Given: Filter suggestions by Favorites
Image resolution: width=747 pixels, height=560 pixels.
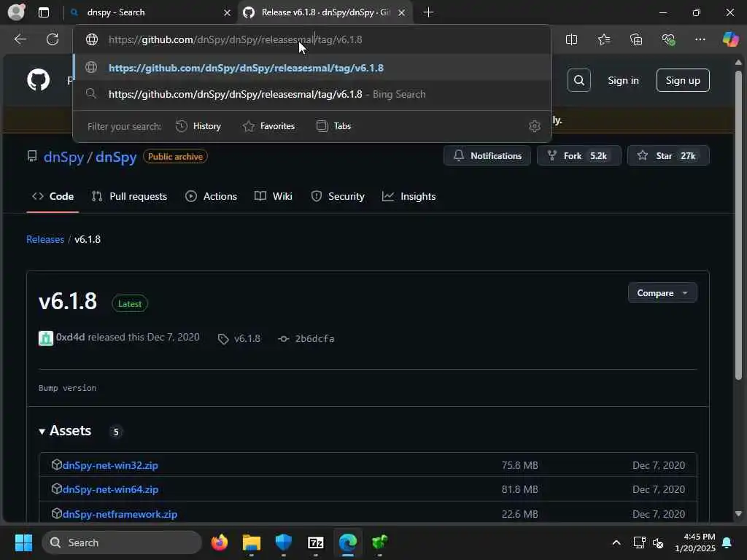Looking at the screenshot, I should (x=268, y=126).
